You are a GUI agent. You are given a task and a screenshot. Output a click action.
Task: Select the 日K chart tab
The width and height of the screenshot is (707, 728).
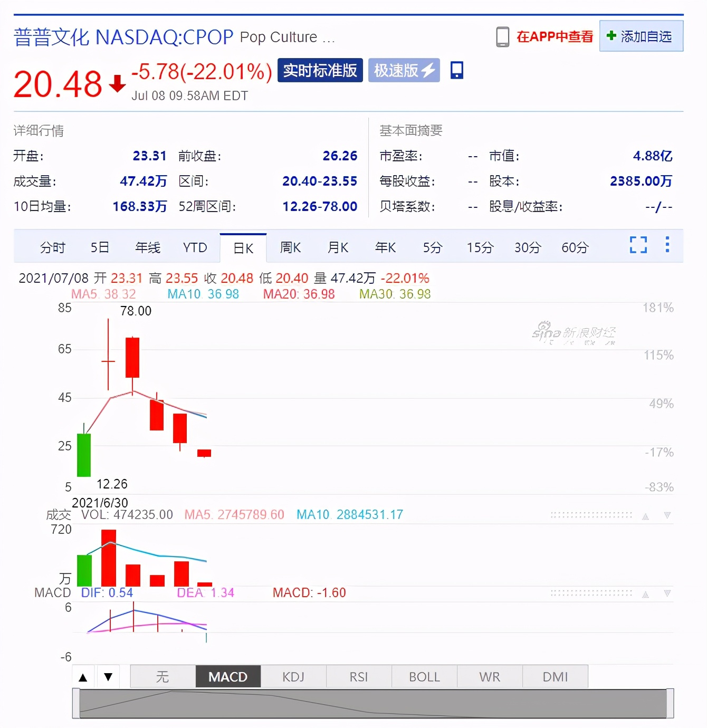[243, 248]
